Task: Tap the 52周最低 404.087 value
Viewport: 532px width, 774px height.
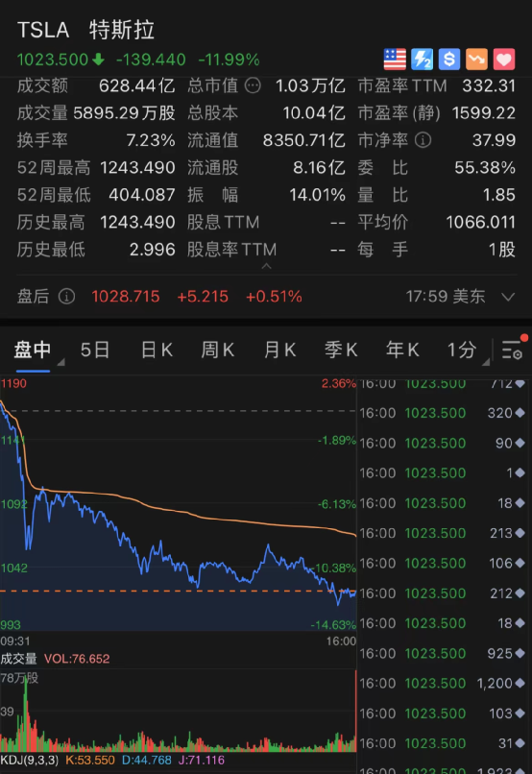Action: [x=141, y=195]
